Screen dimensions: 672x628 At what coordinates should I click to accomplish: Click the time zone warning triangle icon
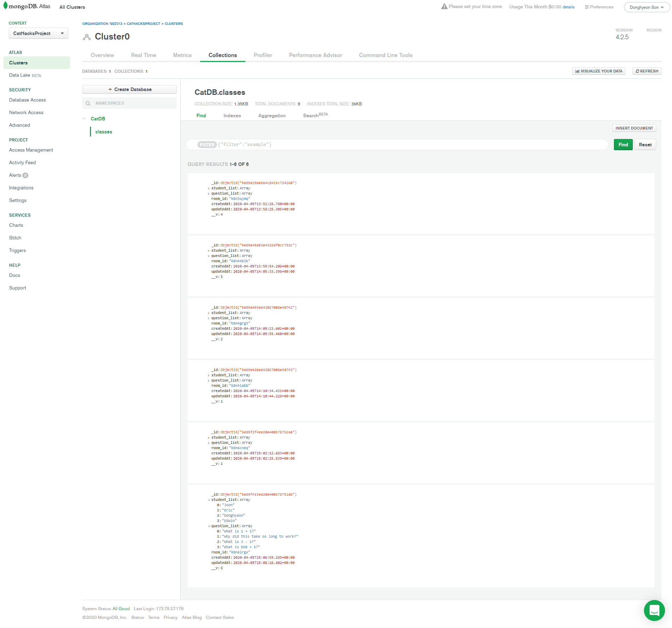click(x=444, y=6)
